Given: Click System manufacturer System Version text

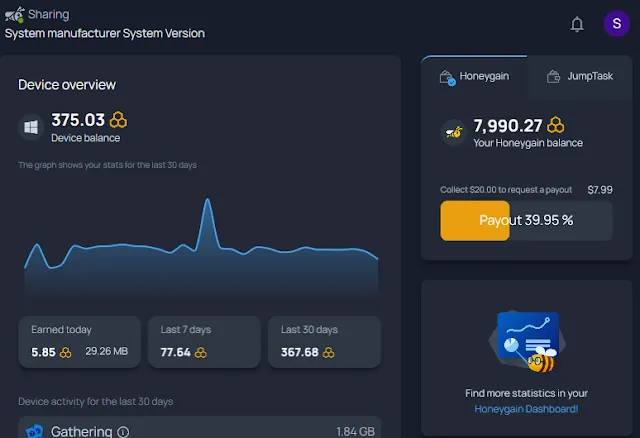Looking at the screenshot, I should point(105,33).
